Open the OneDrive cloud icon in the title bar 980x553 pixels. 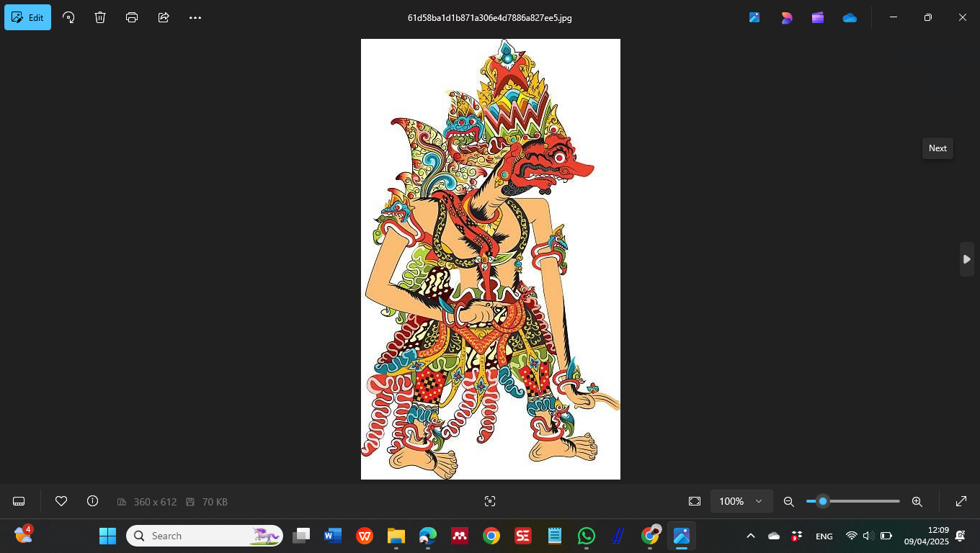tap(850, 17)
